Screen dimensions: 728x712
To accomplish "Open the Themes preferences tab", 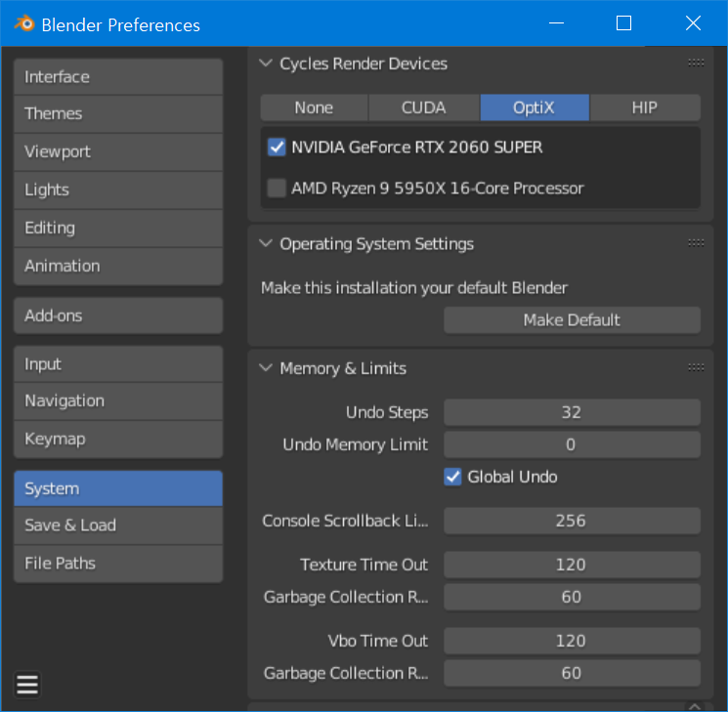I will [x=118, y=114].
